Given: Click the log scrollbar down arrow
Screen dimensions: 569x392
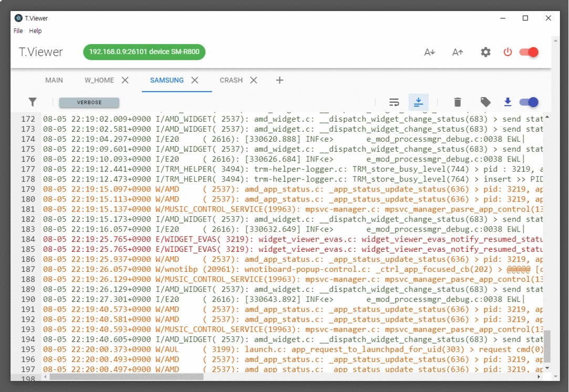Looking at the screenshot, I should 547,368.
